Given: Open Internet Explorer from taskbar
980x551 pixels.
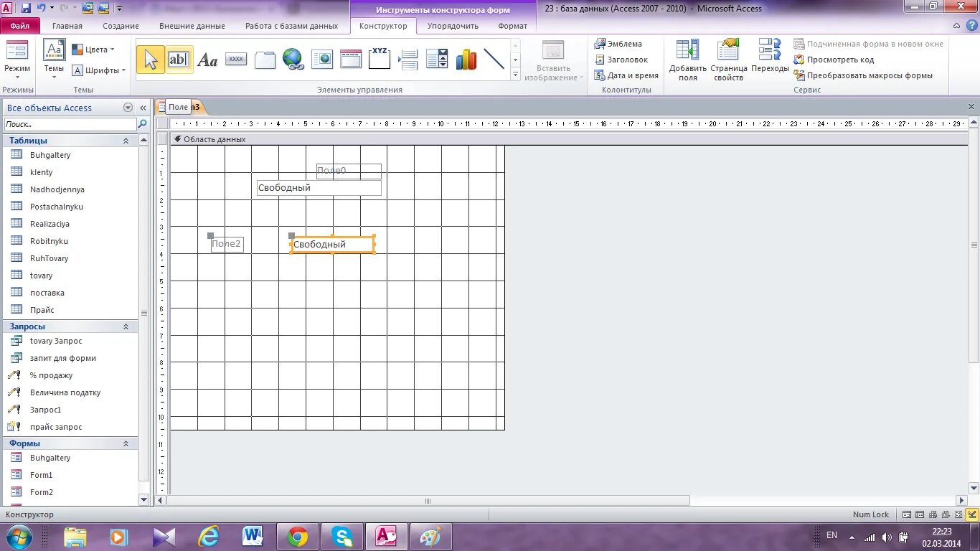Looking at the screenshot, I should pyautogui.click(x=209, y=537).
